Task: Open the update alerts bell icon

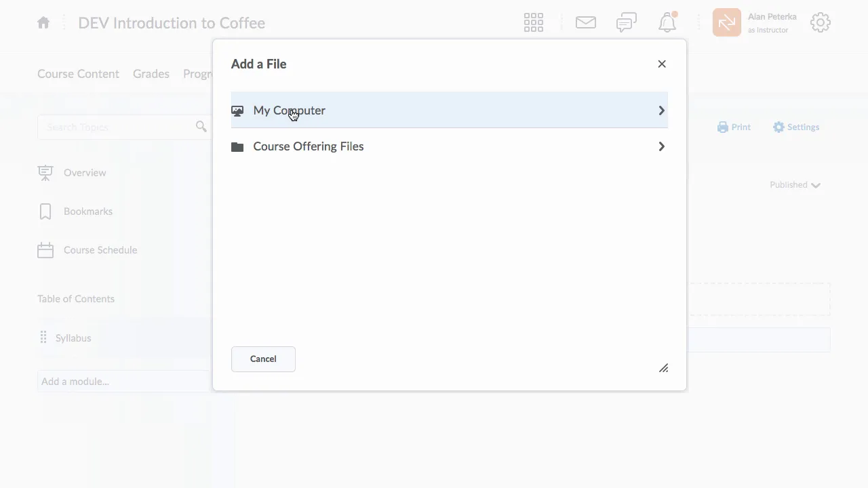Action: 667,22
